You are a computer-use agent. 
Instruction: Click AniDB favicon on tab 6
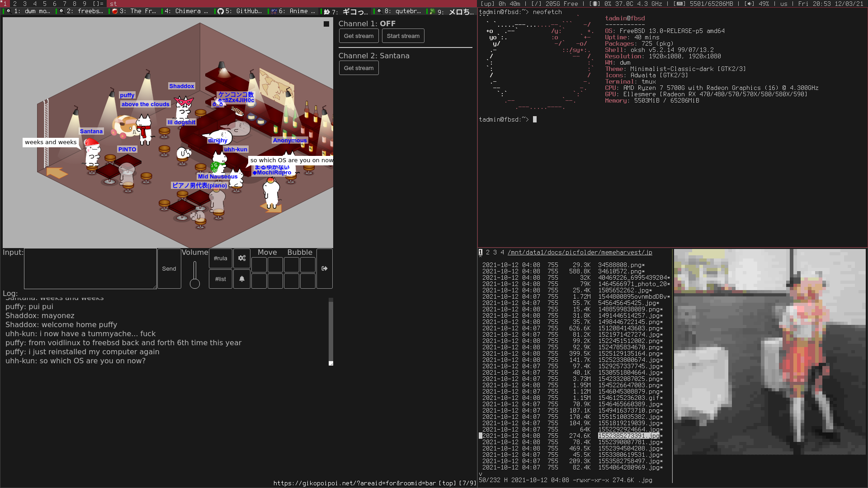[x=274, y=11]
